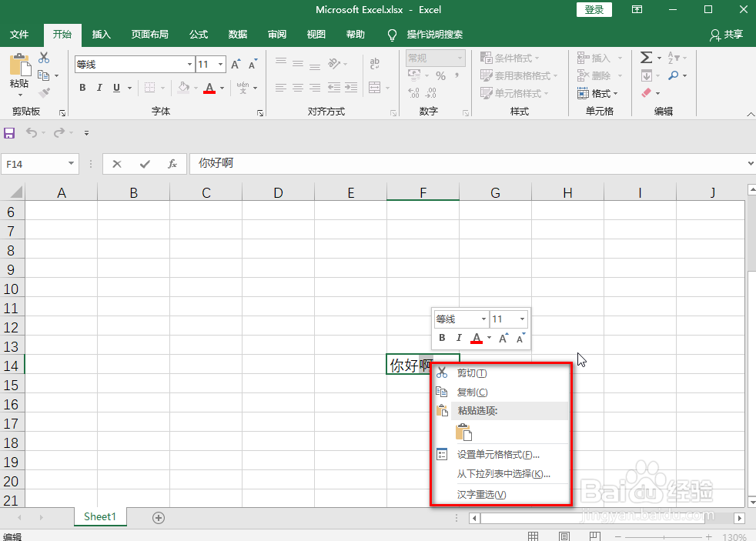This screenshot has width=756, height=541.
Task: Click the fill color bucket icon
Action: click(x=183, y=87)
